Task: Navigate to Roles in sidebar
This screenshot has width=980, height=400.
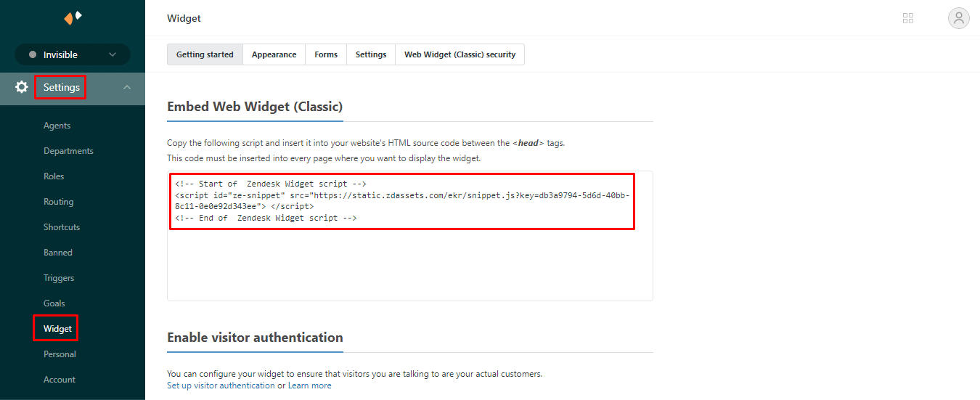Action: pyautogui.click(x=54, y=176)
